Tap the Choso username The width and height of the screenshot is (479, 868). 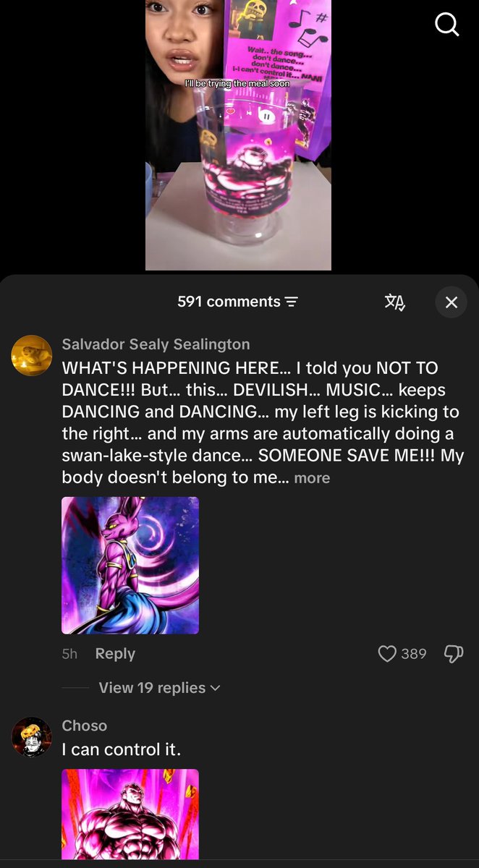click(x=85, y=726)
